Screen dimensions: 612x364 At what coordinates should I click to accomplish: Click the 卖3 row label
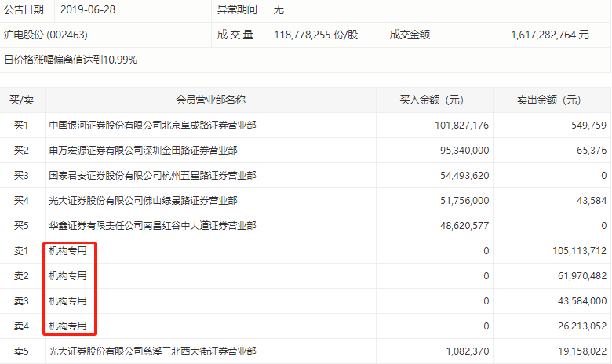(21, 301)
